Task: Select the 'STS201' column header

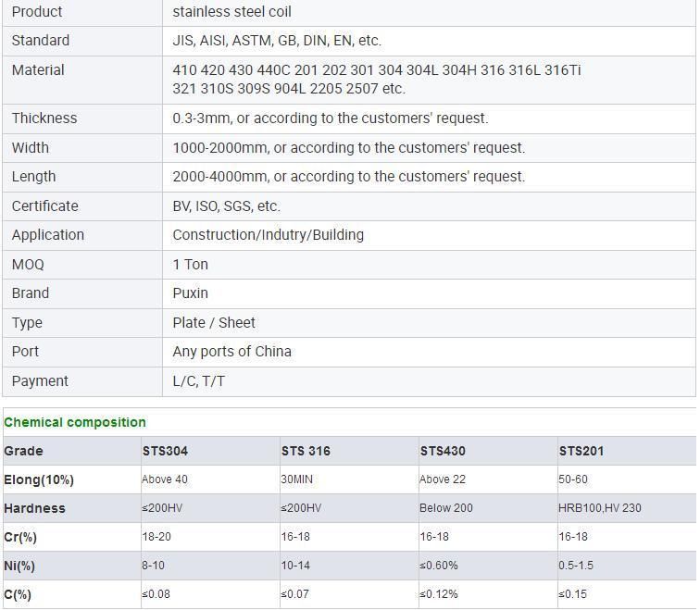Action: pyautogui.click(x=581, y=451)
